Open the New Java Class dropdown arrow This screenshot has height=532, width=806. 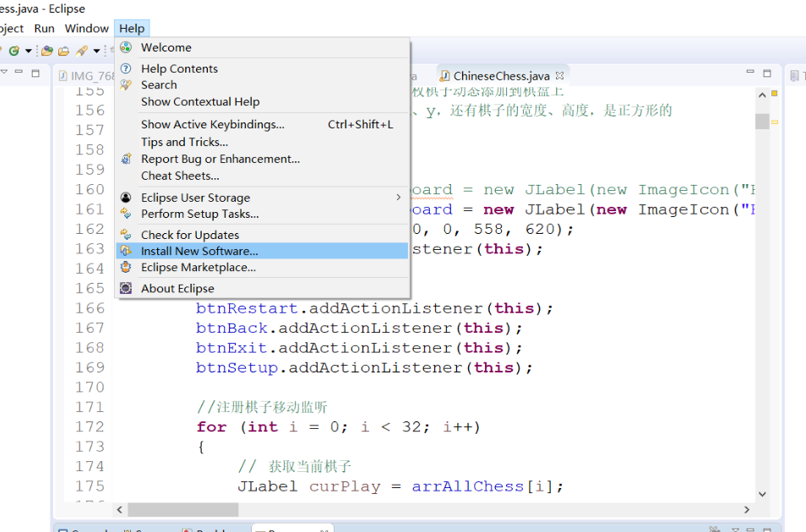coord(28,51)
